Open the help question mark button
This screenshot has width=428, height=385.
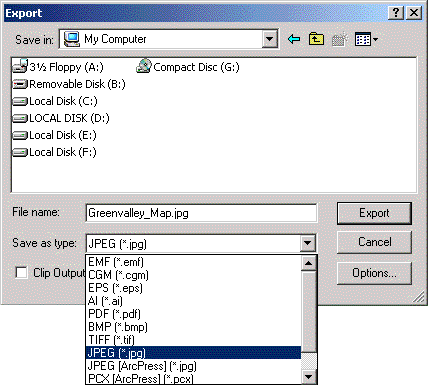pyautogui.click(x=396, y=13)
